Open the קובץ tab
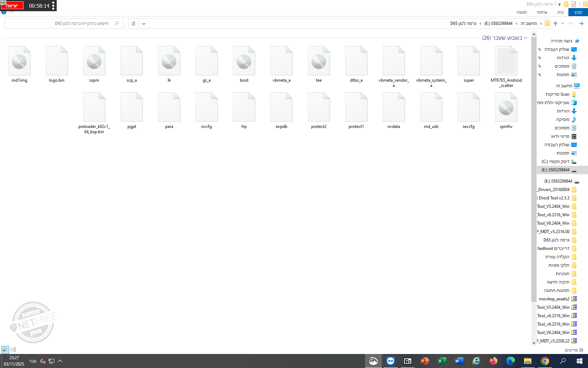Viewport: 588px width, 368px height. click(x=579, y=12)
